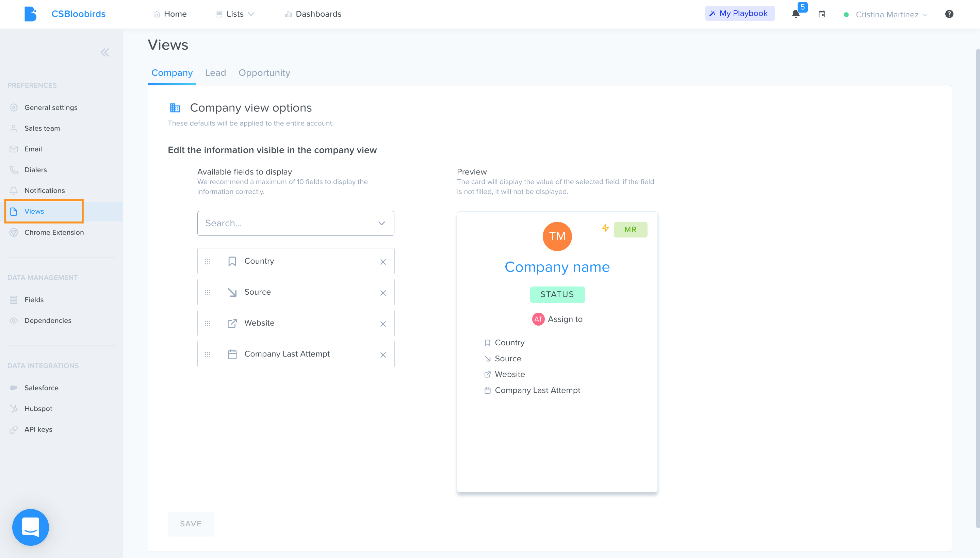The image size is (980, 558).
Task: Grab the Website row drag handle
Action: coord(208,324)
